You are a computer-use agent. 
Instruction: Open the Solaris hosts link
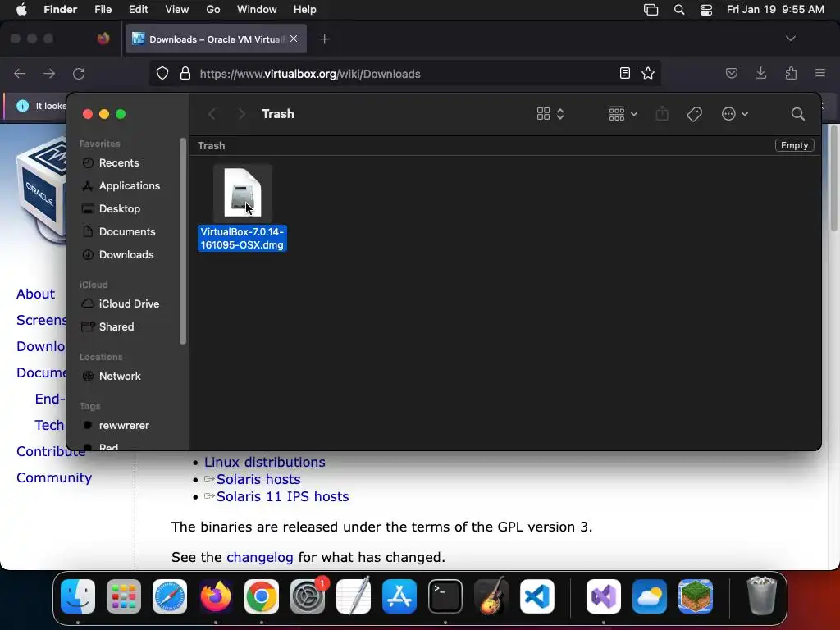[x=258, y=479]
